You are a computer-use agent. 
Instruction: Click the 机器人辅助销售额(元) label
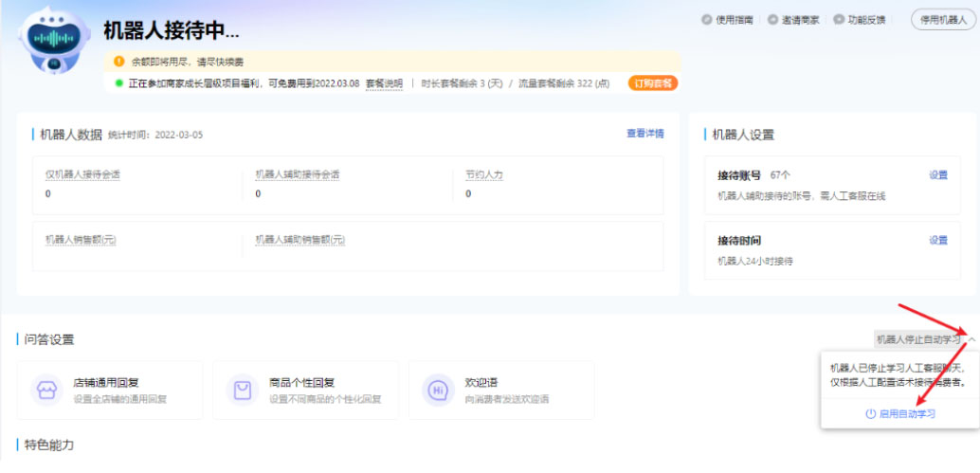pyautogui.click(x=300, y=239)
